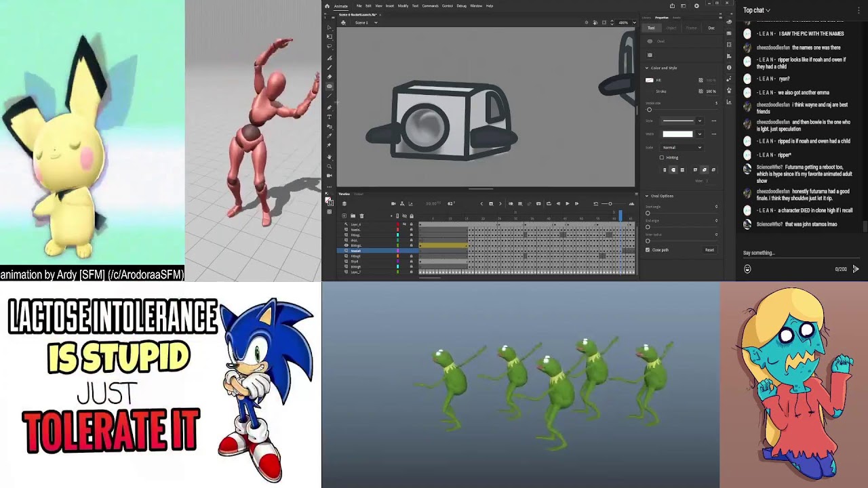Collapse the Oval Options section
The width and height of the screenshot is (868, 488).
coord(647,196)
